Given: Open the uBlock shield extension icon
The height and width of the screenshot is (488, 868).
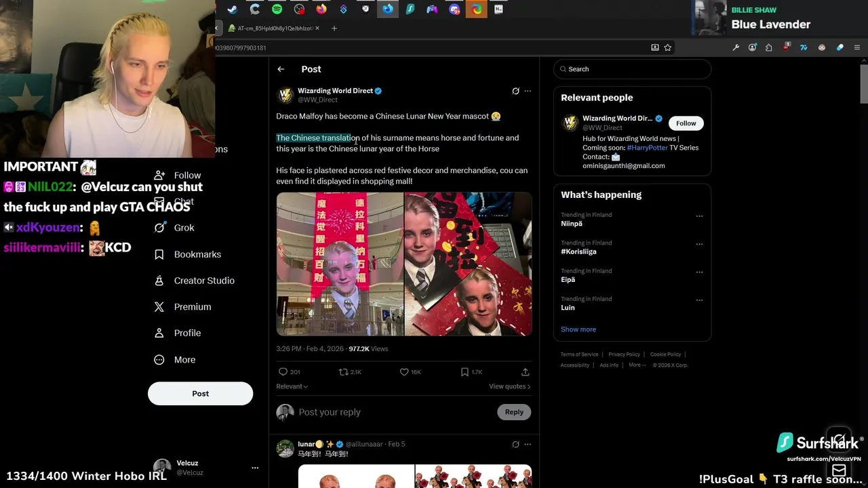Looking at the screenshot, I should (786, 47).
